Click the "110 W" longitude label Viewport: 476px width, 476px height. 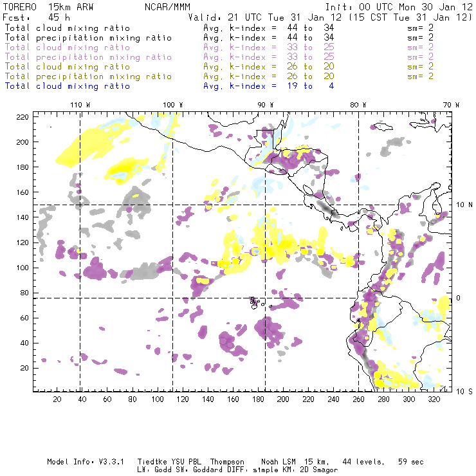click(x=80, y=105)
